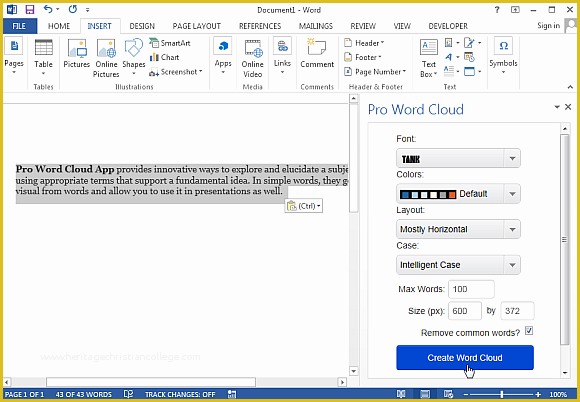The height and width of the screenshot is (402, 580).
Task: Open Online Pictures search
Action: point(106,58)
